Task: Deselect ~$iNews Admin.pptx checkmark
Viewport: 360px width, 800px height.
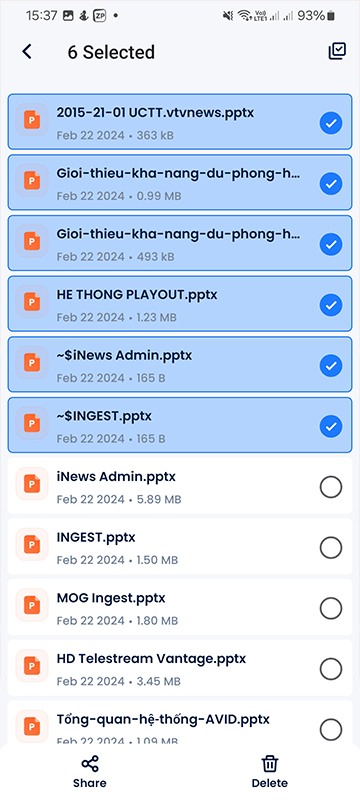Action: pos(331,366)
